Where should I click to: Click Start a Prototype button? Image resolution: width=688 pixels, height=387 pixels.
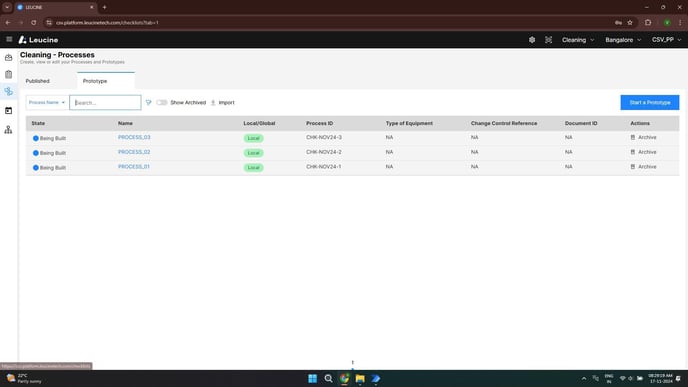pyautogui.click(x=649, y=103)
